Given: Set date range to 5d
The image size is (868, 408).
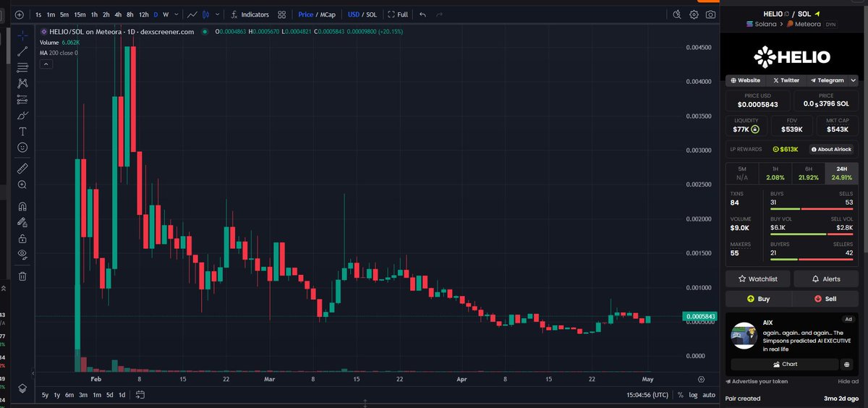Looking at the screenshot, I should (x=109, y=394).
